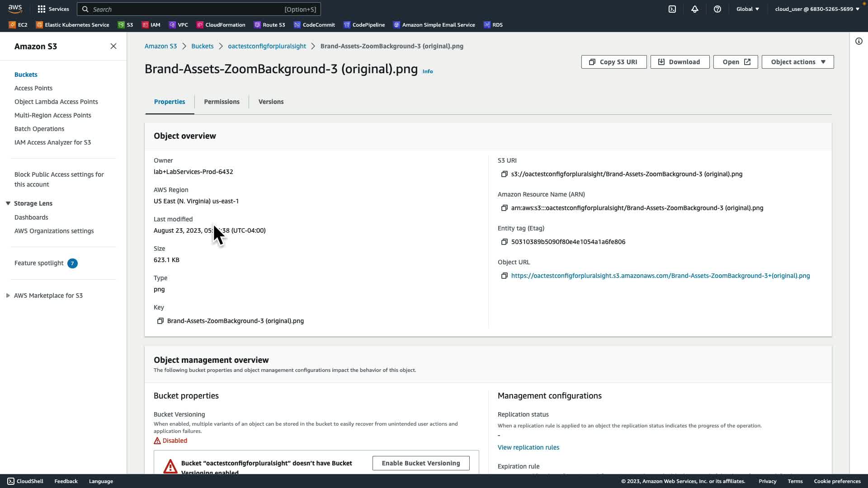The width and height of the screenshot is (868, 488).
Task: Open the notifications bell
Action: tap(695, 9)
